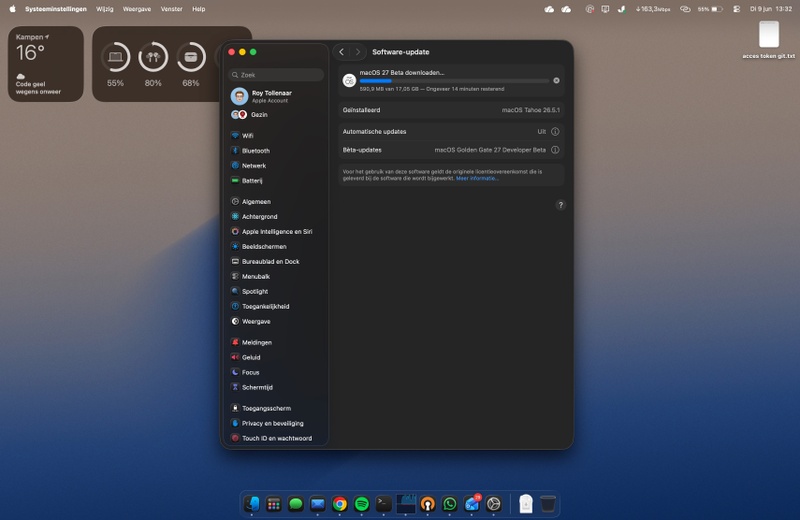Launch Google Chrome from the Dock

[339, 504]
